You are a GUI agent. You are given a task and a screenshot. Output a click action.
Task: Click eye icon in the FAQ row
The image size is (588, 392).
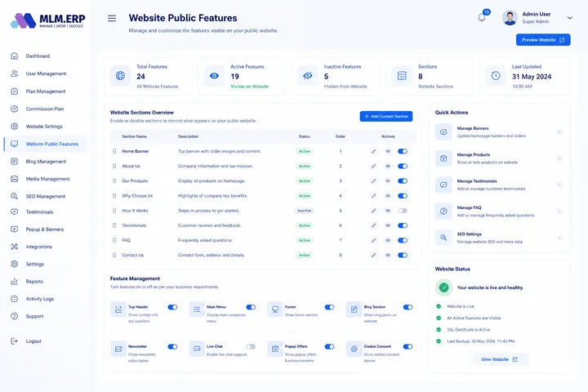coord(388,240)
